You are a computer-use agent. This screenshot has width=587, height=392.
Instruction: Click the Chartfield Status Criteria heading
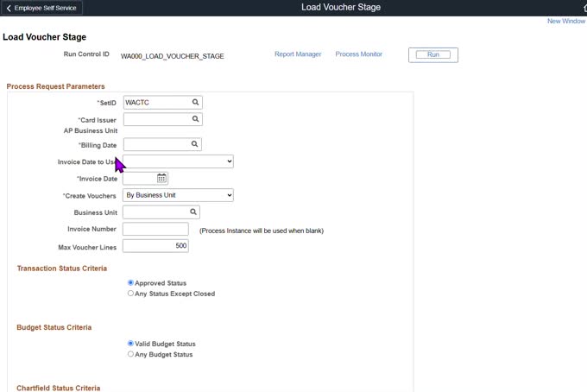[59, 388]
